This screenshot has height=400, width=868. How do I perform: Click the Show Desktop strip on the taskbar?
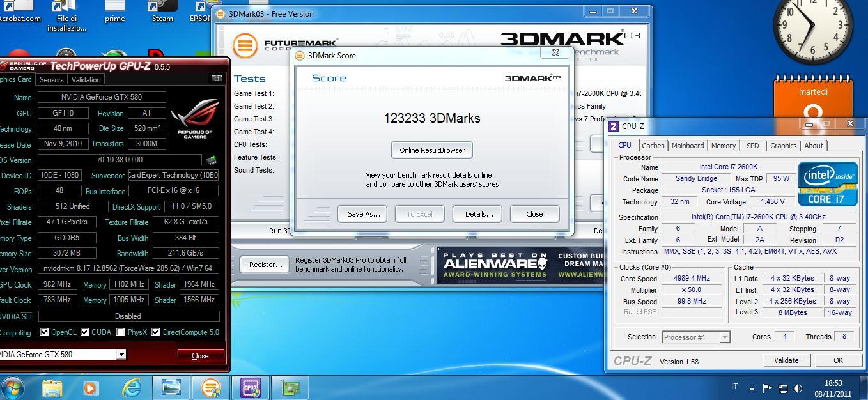click(864, 388)
